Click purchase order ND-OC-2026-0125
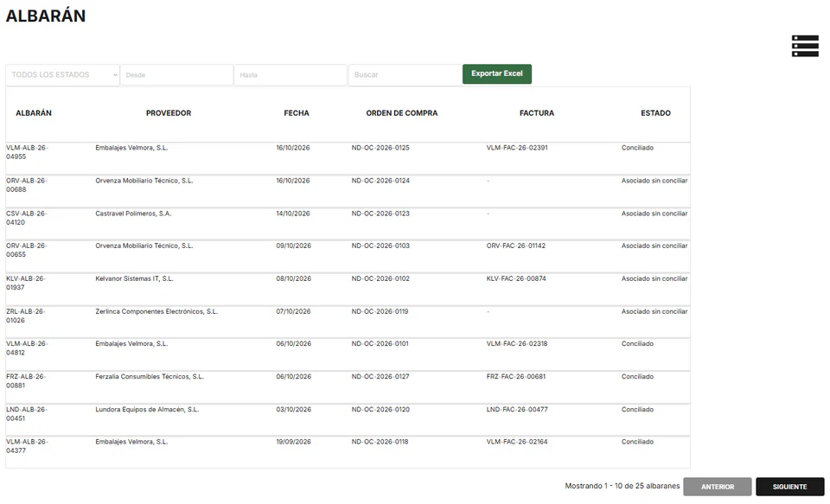830x504 pixels. click(x=380, y=148)
